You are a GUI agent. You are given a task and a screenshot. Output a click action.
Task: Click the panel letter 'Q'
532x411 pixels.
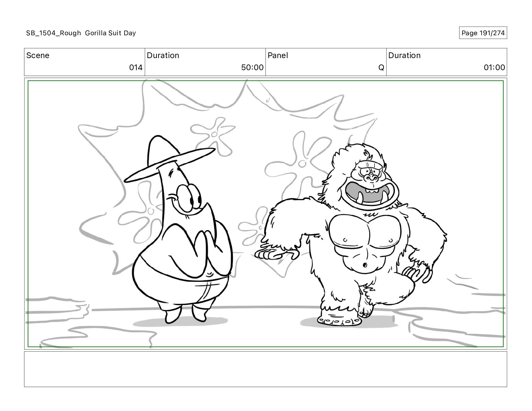click(x=381, y=67)
